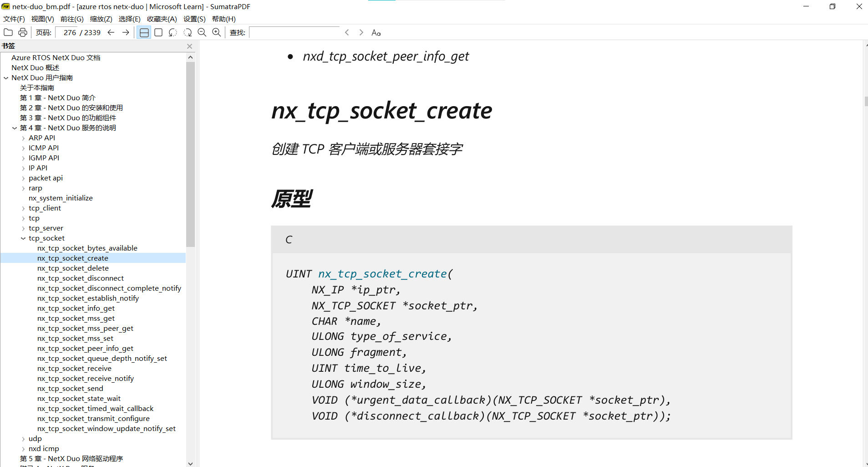Open the 视图(V) menu
868x467 pixels.
[x=42, y=19]
